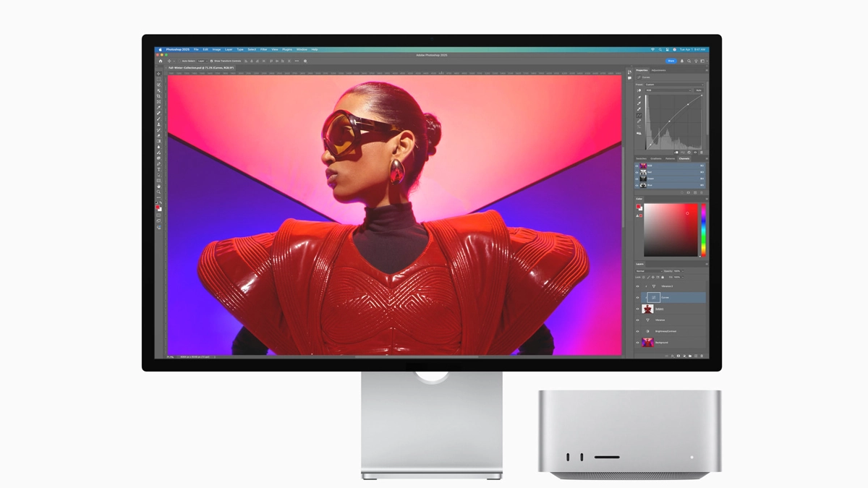Open the Properties panel menu
The image size is (868, 488).
click(707, 70)
